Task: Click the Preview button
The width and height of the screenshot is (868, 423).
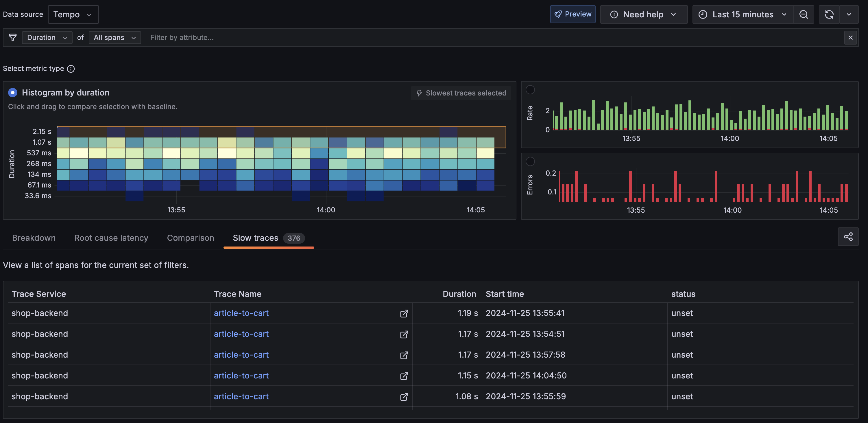Action: coord(572,14)
